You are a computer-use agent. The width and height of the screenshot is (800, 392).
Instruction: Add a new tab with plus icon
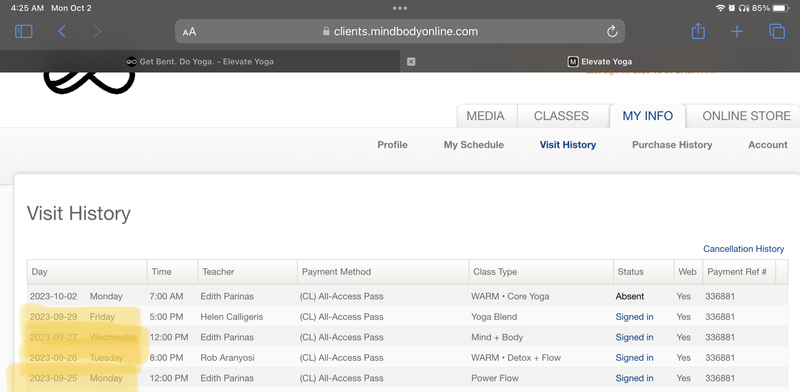click(737, 32)
